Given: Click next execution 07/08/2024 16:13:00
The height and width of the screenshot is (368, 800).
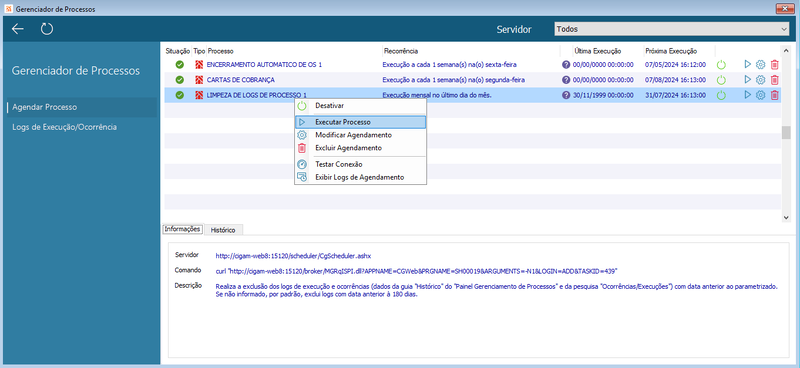Looking at the screenshot, I should (x=675, y=80).
